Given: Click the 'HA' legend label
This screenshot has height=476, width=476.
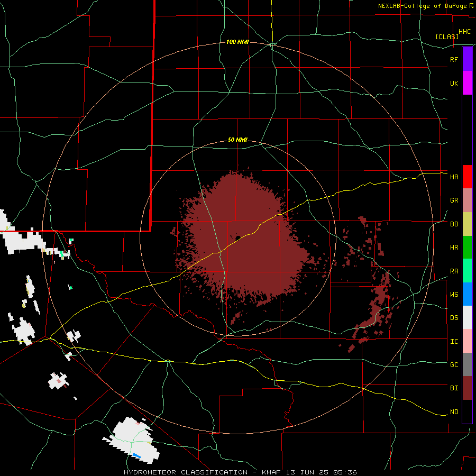Looking at the screenshot, I should [x=454, y=177].
